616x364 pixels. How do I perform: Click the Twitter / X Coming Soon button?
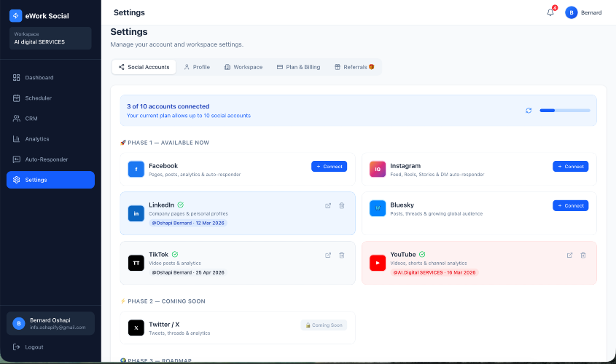tap(324, 325)
